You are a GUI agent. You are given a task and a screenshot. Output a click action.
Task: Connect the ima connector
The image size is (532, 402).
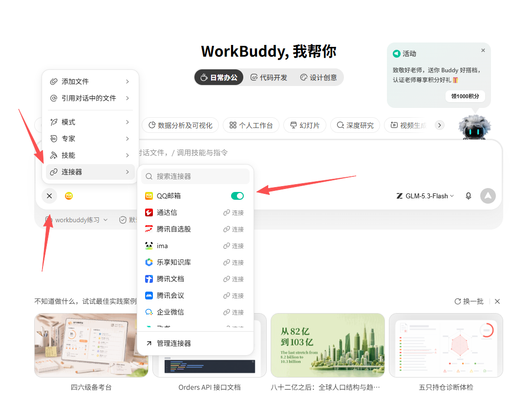234,246
